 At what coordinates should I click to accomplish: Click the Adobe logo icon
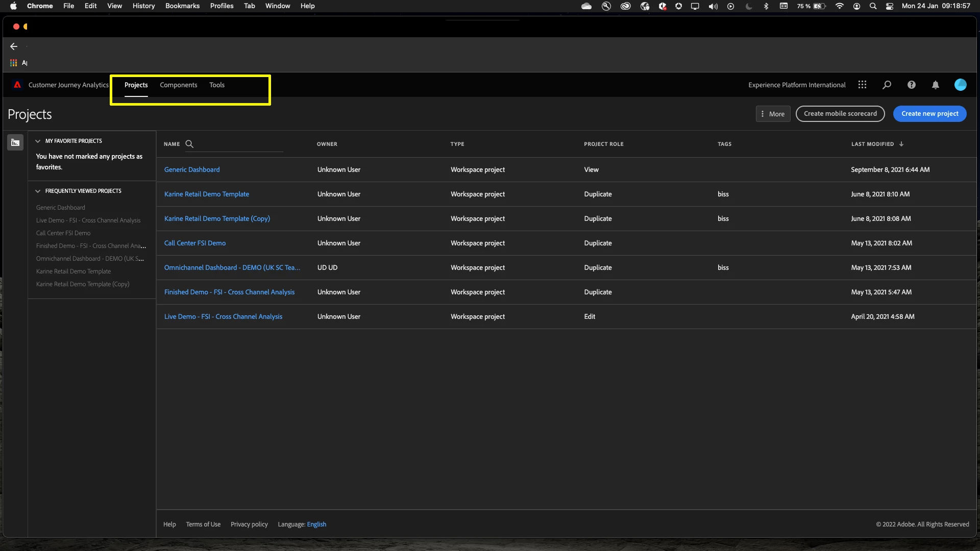coord(17,85)
